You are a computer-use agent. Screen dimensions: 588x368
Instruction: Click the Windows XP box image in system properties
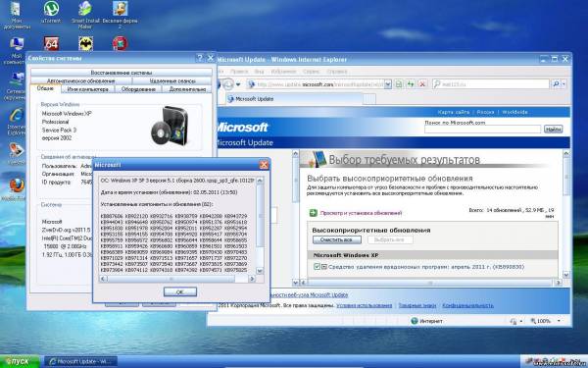(170, 126)
